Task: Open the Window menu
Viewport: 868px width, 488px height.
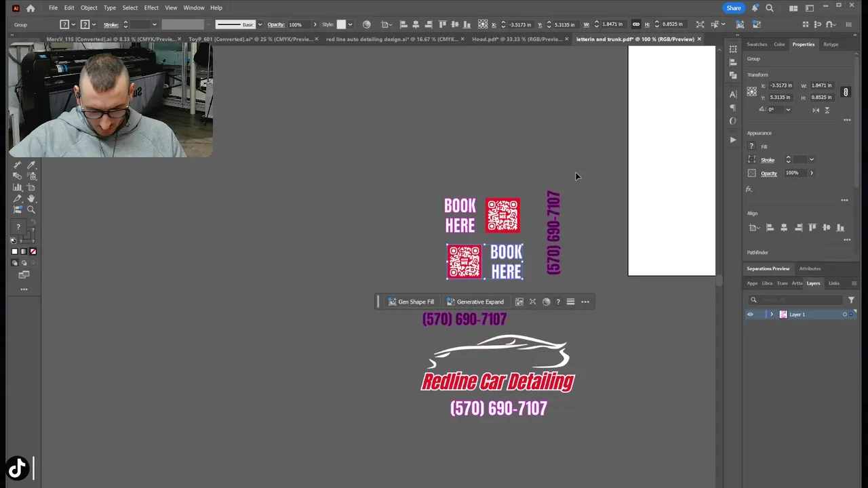Action: tap(194, 7)
